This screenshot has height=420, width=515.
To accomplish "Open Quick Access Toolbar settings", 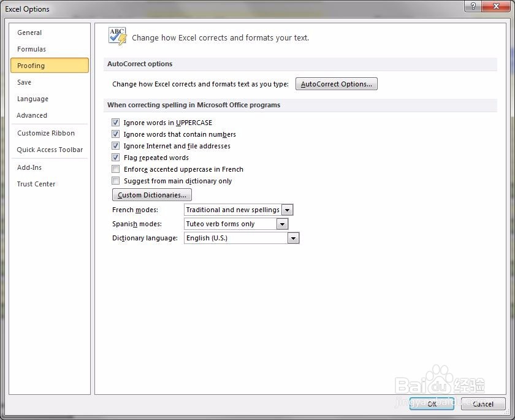I will [x=50, y=150].
